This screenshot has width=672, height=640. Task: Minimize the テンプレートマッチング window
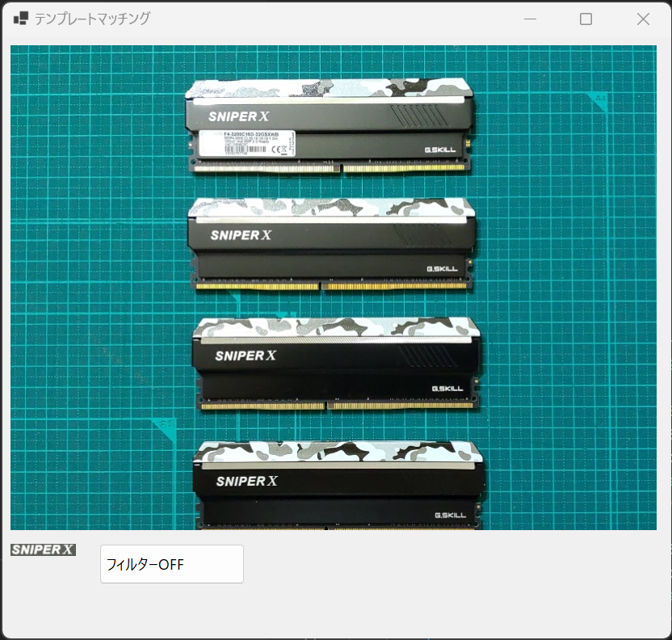click(530, 19)
